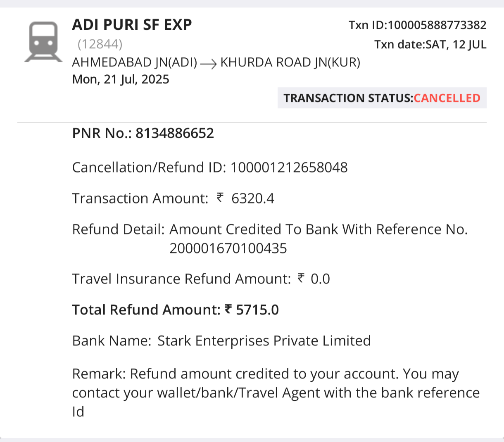The height and width of the screenshot is (442, 504).
Task: Click the route arrow between stations
Action: [x=209, y=64]
